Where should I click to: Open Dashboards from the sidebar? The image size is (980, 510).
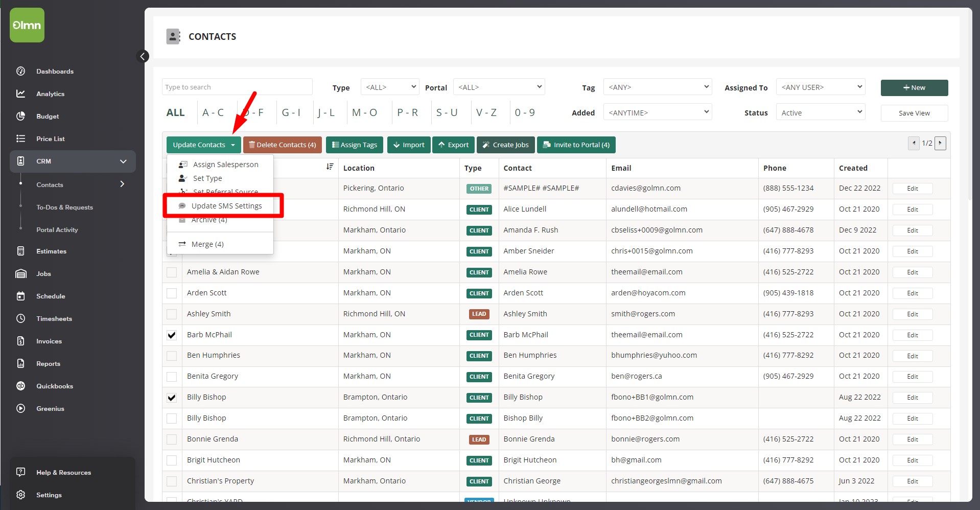click(x=55, y=72)
